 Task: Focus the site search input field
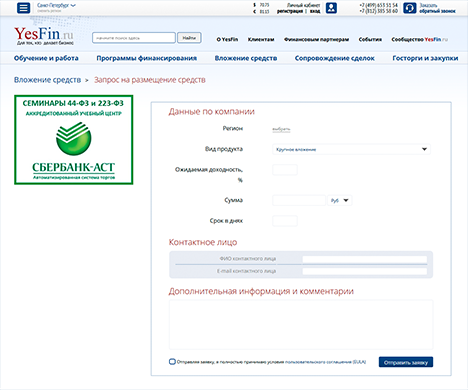[x=134, y=38]
